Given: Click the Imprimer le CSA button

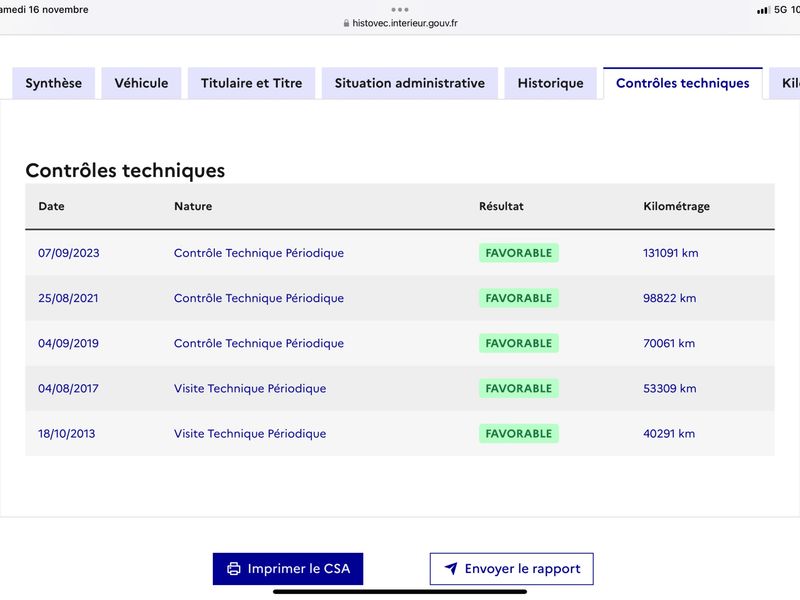Looking at the screenshot, I should (288, 568).
